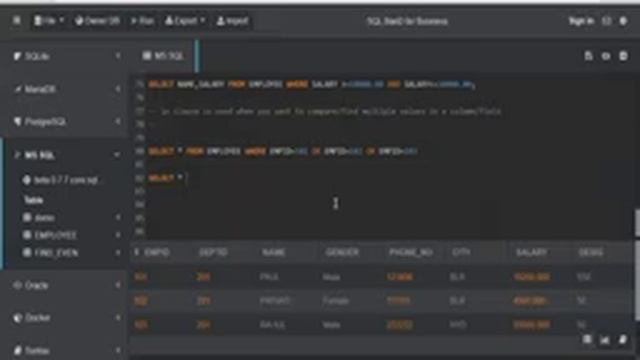Click editor line with SELECT NAME, SALARY query
Screen dimensions: 640x360
tap(311, 84)
